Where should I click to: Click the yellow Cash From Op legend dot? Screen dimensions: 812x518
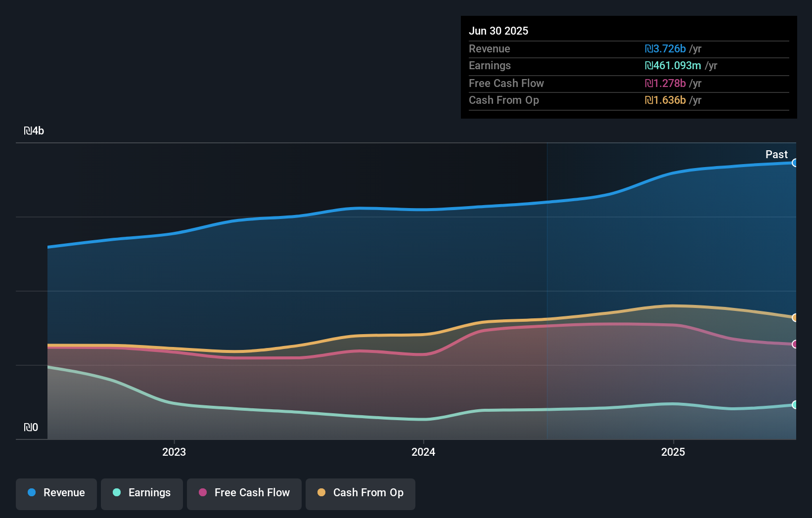[x=321, y=492]
